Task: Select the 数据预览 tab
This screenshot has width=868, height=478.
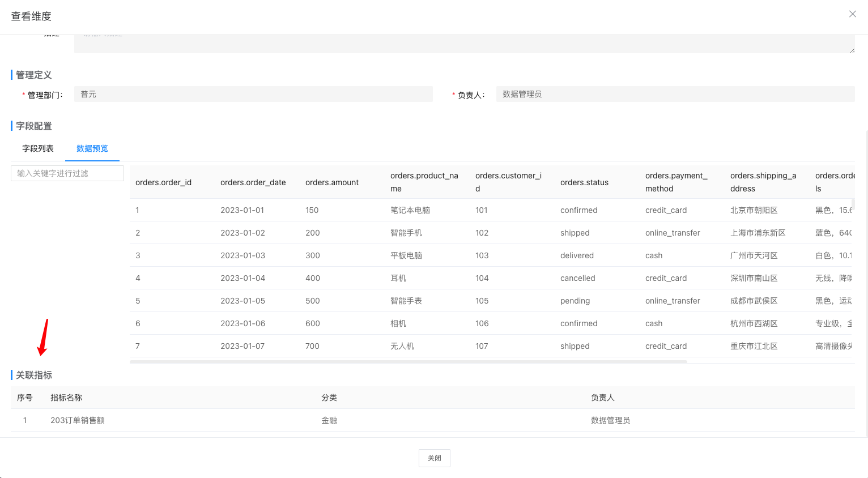Action: 92,148
